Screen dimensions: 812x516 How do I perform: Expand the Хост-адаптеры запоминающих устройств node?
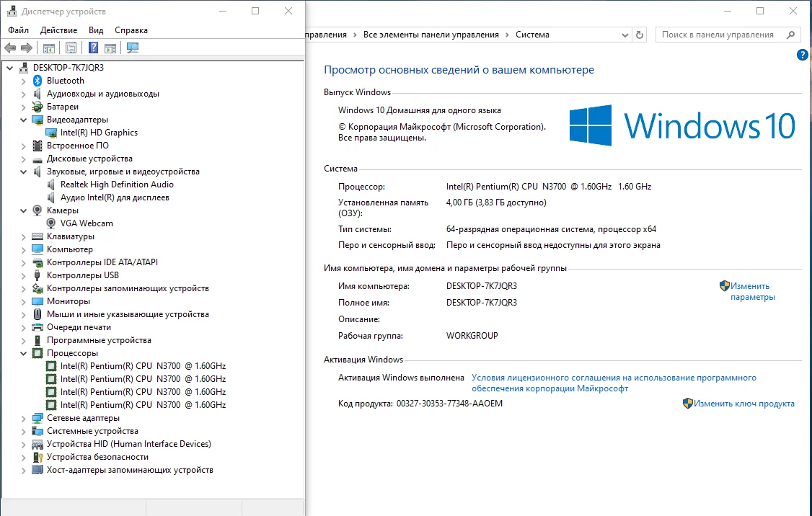click(23, 470)
